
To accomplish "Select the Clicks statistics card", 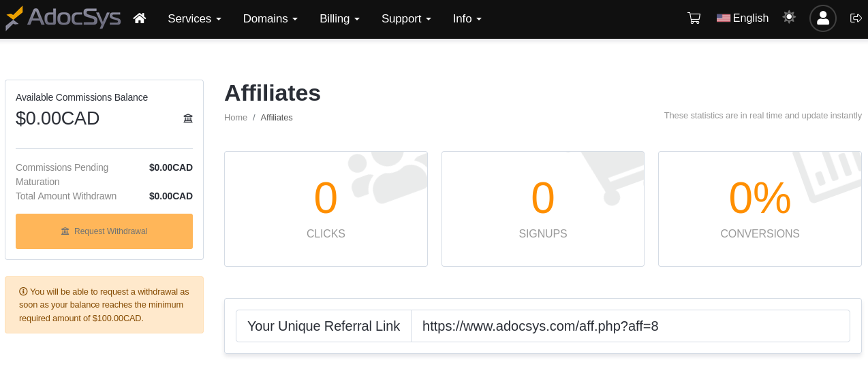I will [x=326, y=209].
